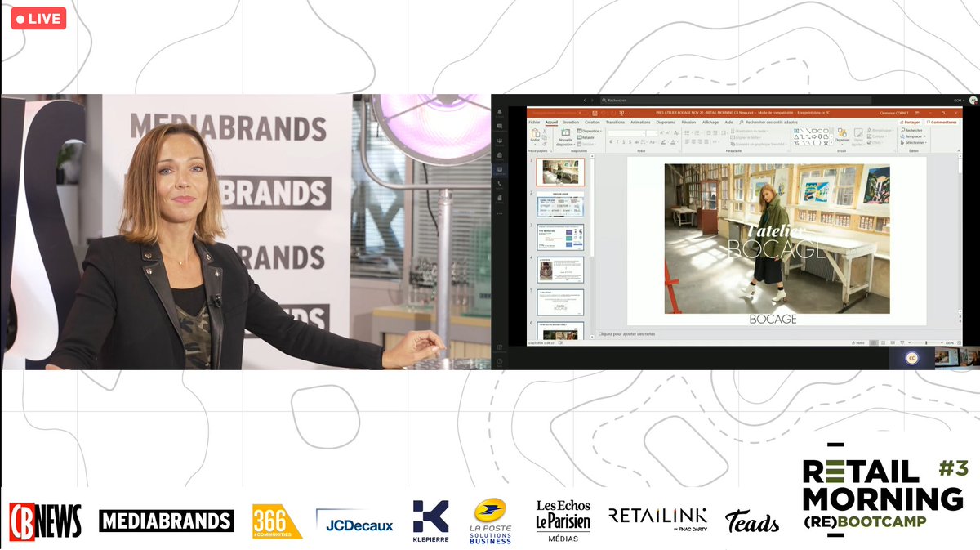Click the Teams forward navigation arrow

coord(592,100)
